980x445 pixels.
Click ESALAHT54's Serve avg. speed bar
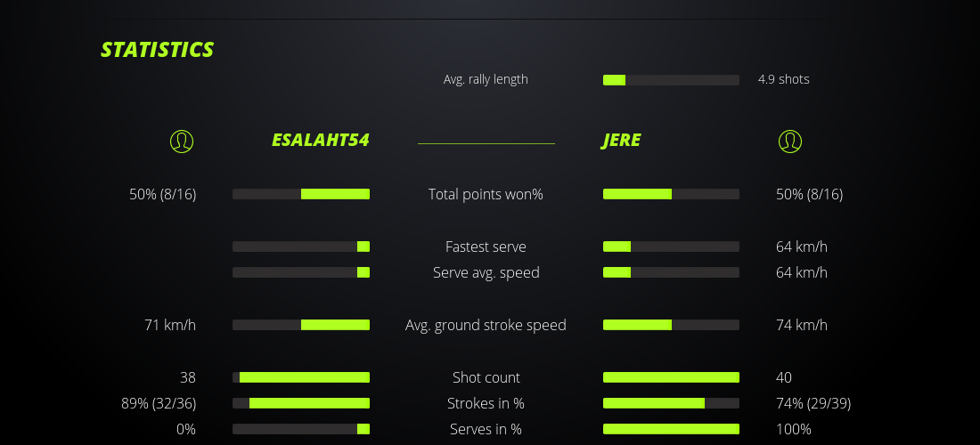301,272
